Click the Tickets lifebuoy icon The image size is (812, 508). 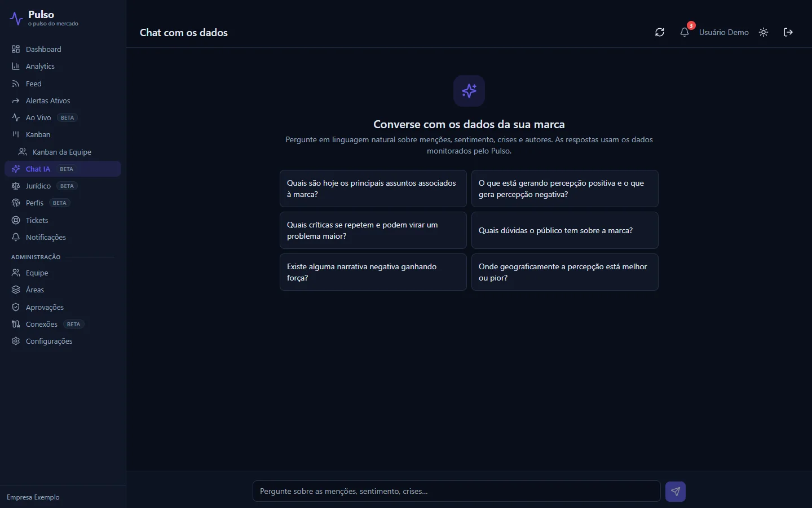(16, 220)
